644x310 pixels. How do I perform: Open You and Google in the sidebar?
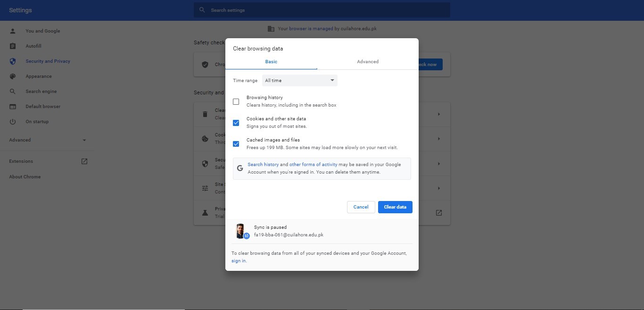pyautogui.click(x=43, y=31)
